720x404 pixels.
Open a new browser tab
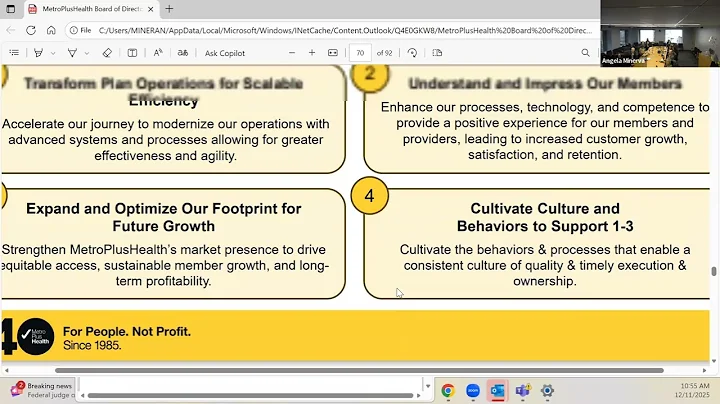coord(169,9)
